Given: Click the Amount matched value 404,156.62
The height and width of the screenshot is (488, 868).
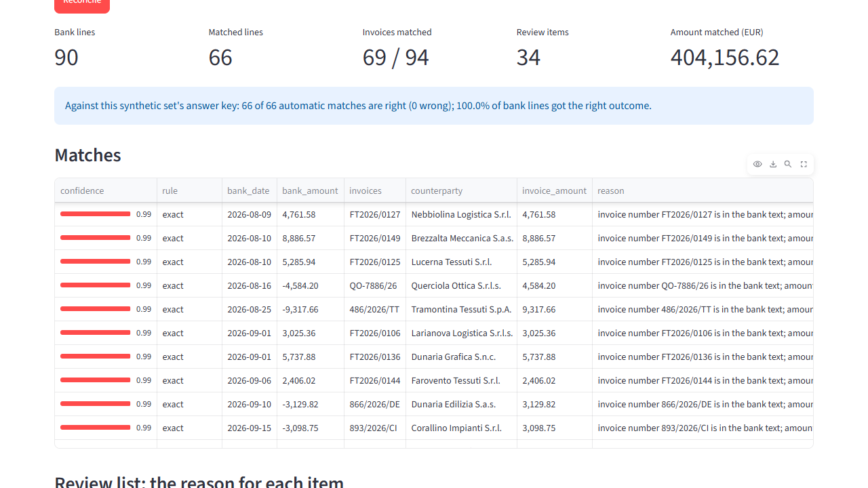Looking at the screenshot, I should point(725,57).
